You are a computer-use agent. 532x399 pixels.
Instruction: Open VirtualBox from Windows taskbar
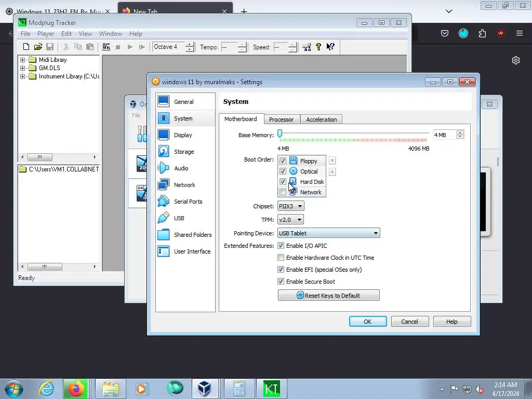tap(204, 389)
